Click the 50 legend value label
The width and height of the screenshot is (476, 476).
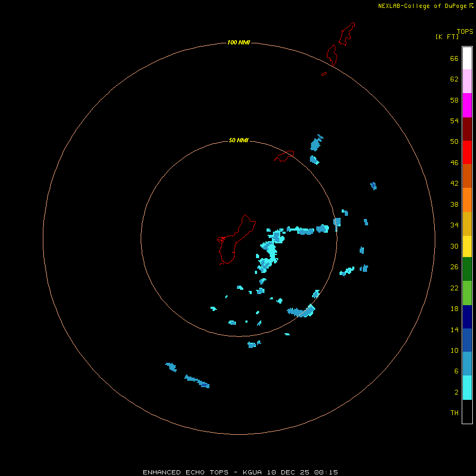click(454, 142)
